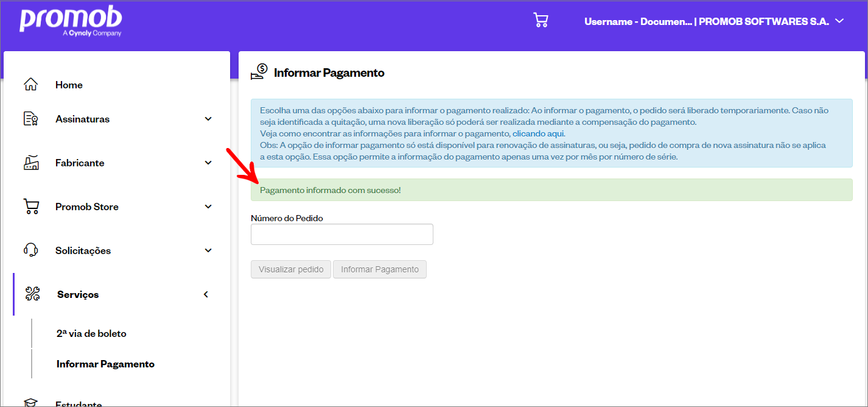Select Serviços menu item
This screenshot has height=407, width=868.
tap(78, 294)
